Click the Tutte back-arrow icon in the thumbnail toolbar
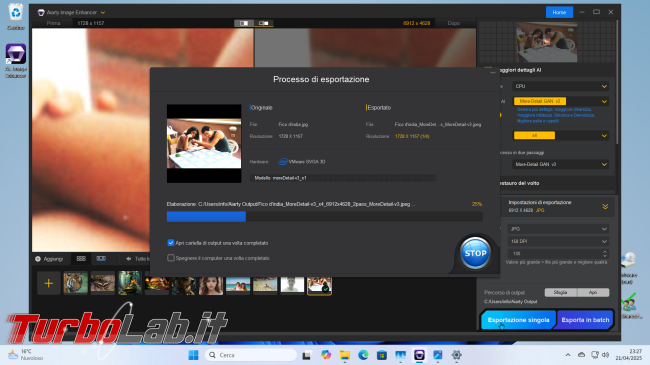Image resolution: width=650 pixels, height=365 pixels. [x=129, y=259]
